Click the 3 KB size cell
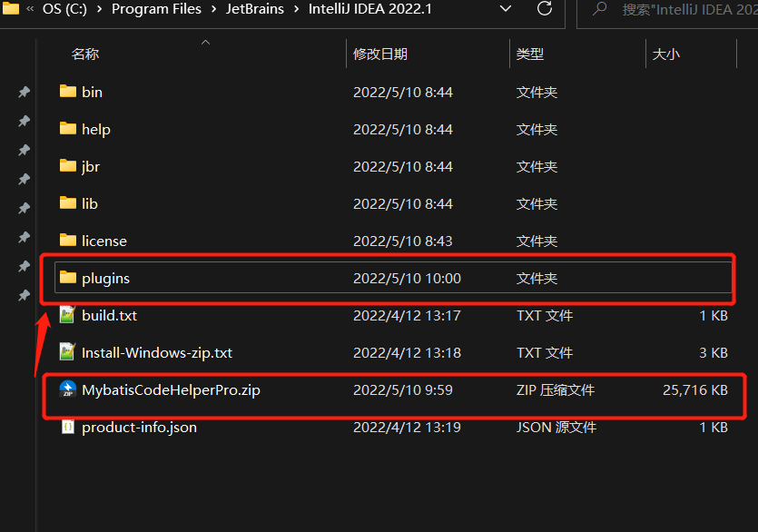The image size is (758, 532). [x=714, y=352]
